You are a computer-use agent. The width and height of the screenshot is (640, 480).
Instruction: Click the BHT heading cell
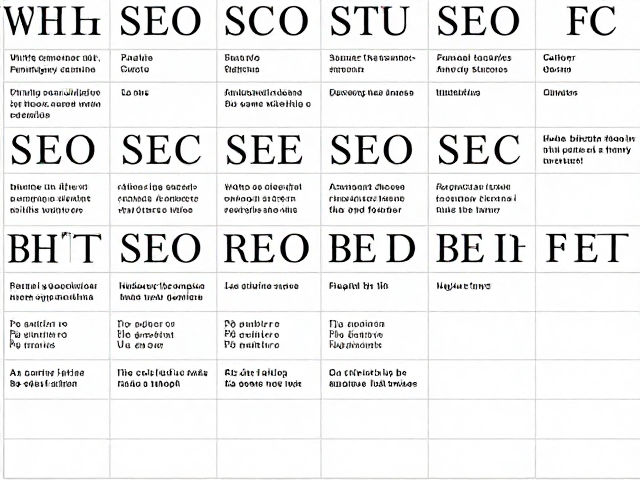(57, 249)
